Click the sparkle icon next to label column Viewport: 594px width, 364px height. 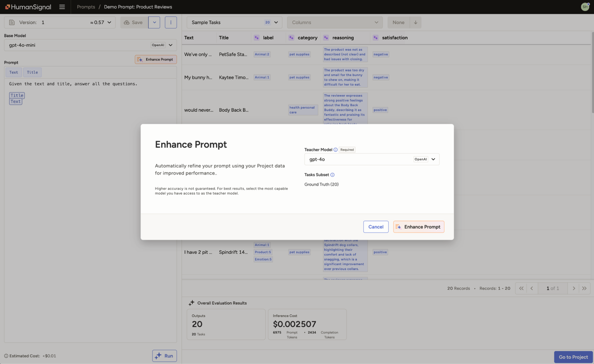pos(256,38)
